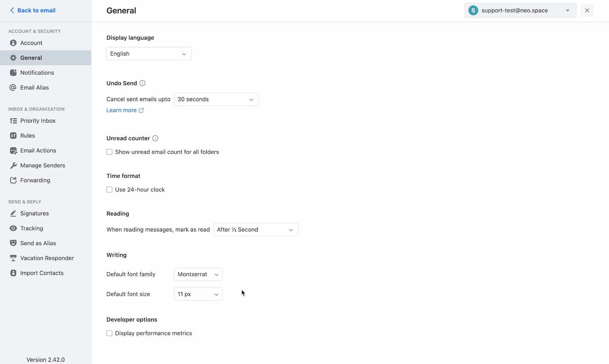Click the Developer options heading
The height and width of the screenshot is (364, 609).
(x=132, y=320)
